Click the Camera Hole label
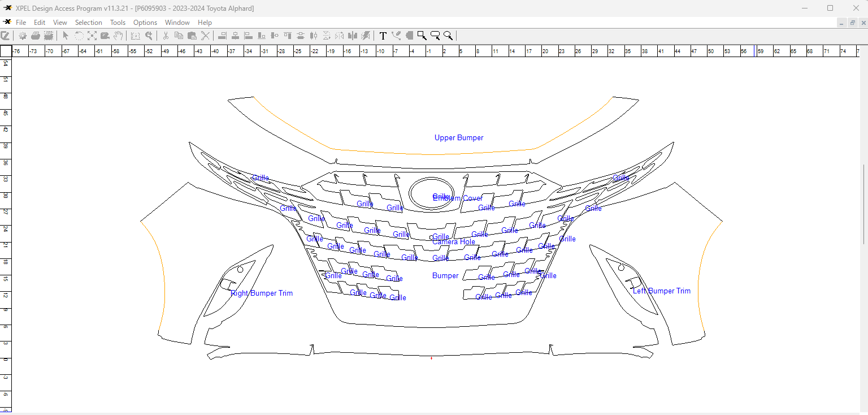868x415 pixels. click(x=454, y=241)
